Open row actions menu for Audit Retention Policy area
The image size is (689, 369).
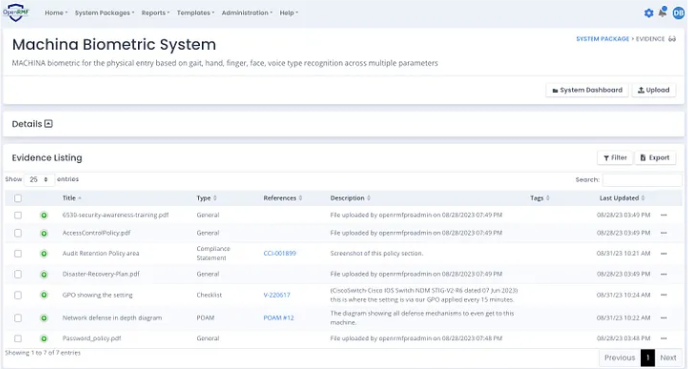(x=664, y=253)
